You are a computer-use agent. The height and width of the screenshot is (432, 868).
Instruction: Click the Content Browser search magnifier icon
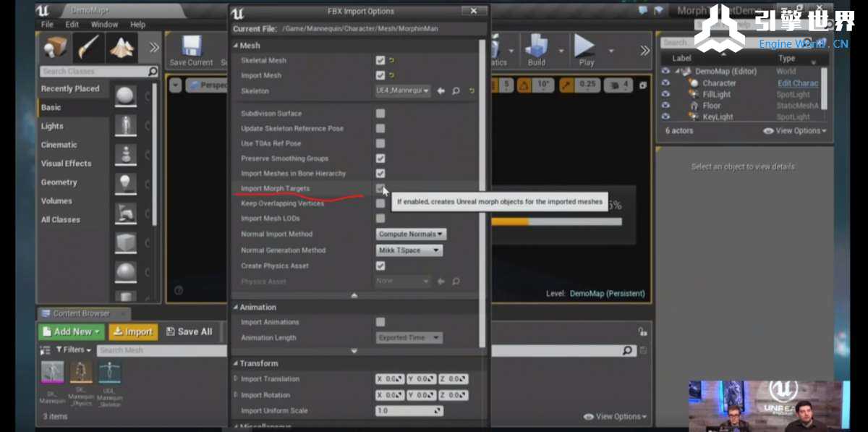click(627, 350)
